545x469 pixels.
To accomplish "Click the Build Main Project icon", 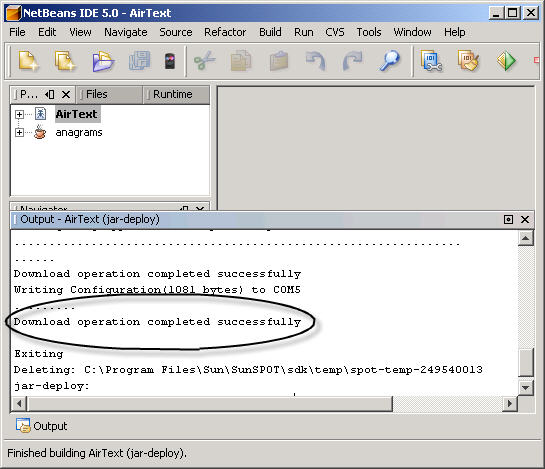I will pos(431,61).
